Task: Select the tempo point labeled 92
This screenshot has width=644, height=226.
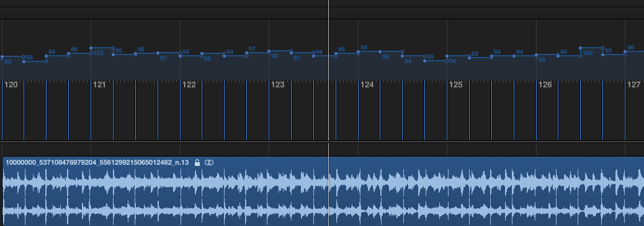Action: click(x=470, y=58)
